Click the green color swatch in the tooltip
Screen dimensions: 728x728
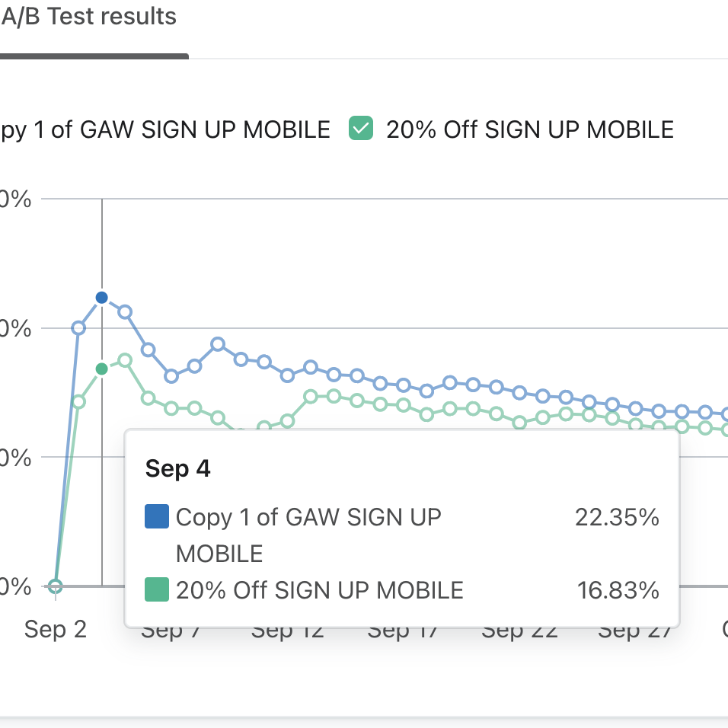point(156,589)
